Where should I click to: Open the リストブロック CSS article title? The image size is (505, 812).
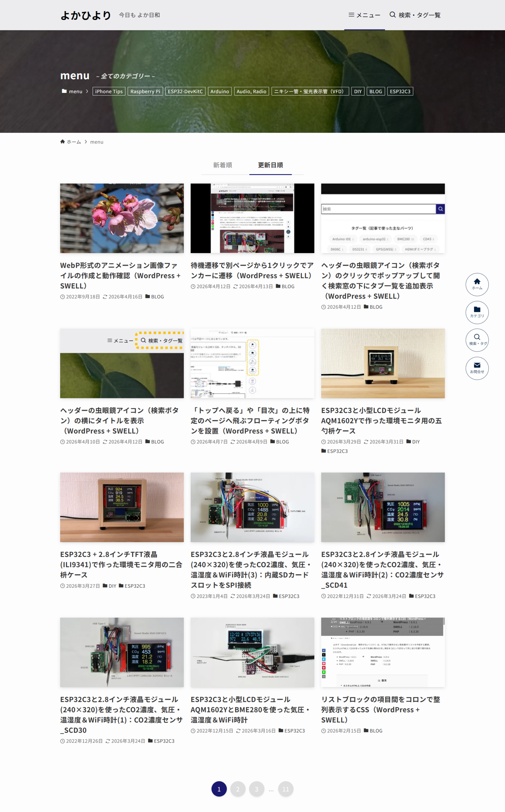(380, 709)
